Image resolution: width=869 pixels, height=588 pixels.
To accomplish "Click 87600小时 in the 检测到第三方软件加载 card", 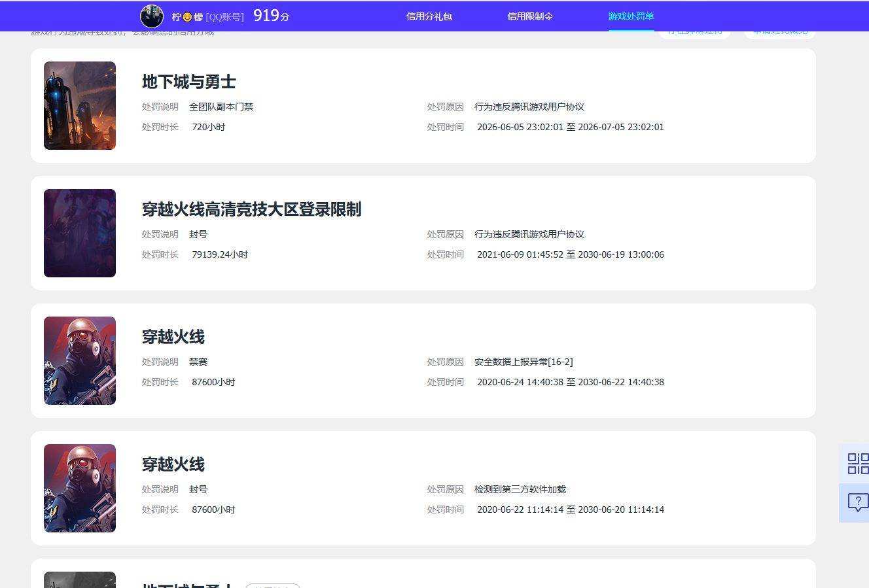I will (213, 510).
